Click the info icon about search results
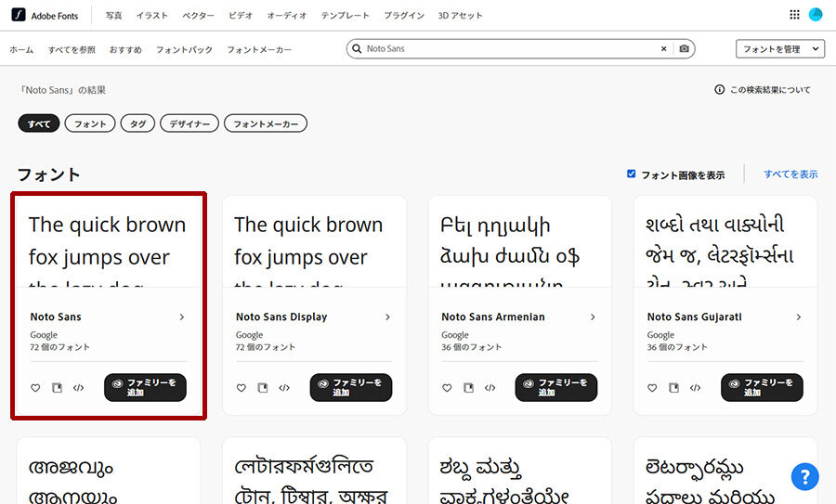This screenshot has height=504, width=836. tap(719, 89)
